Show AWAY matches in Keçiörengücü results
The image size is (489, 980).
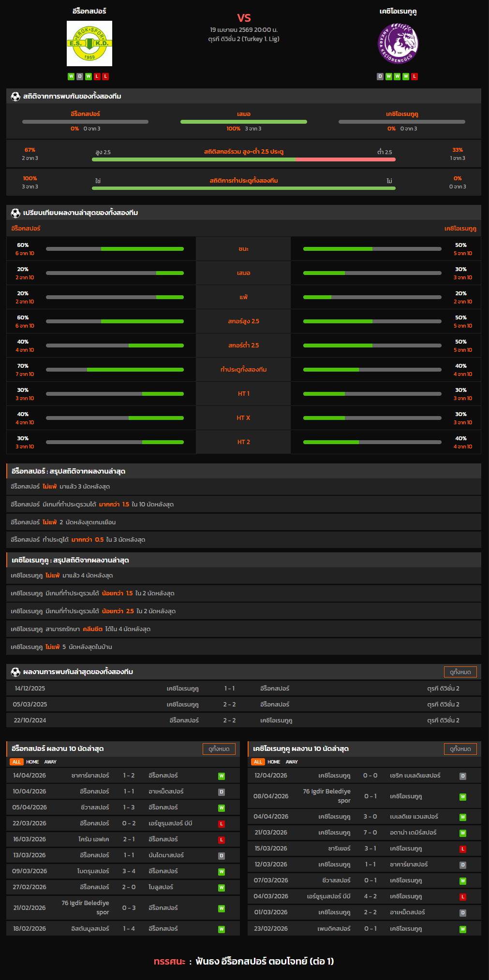(292, 762)
